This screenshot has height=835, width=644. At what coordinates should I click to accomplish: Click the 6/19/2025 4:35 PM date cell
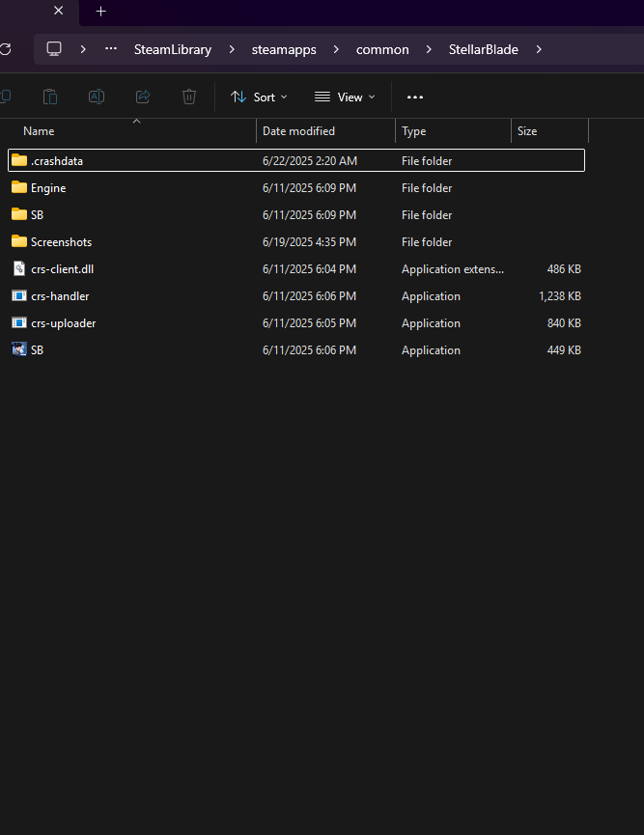[x=310, y=241]
